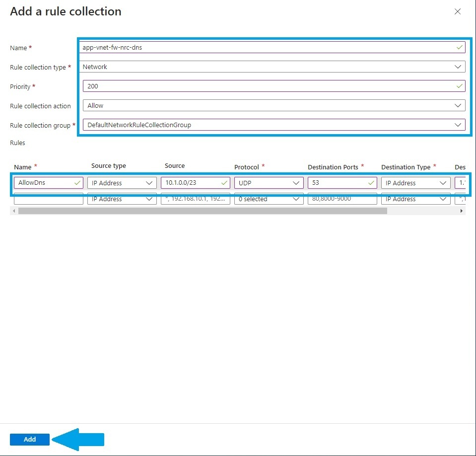Click the empty name field in the second rule row

click(47, 199)
